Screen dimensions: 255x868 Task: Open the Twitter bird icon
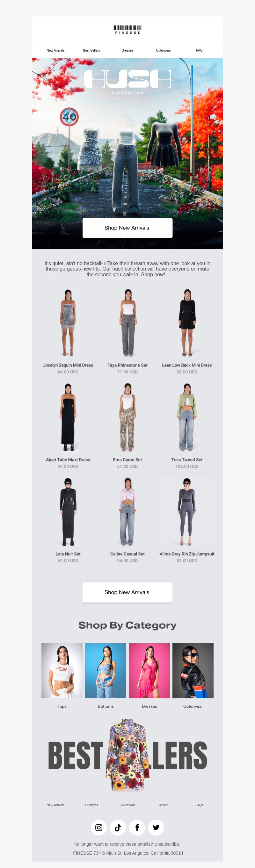click(x=156, y=827)
